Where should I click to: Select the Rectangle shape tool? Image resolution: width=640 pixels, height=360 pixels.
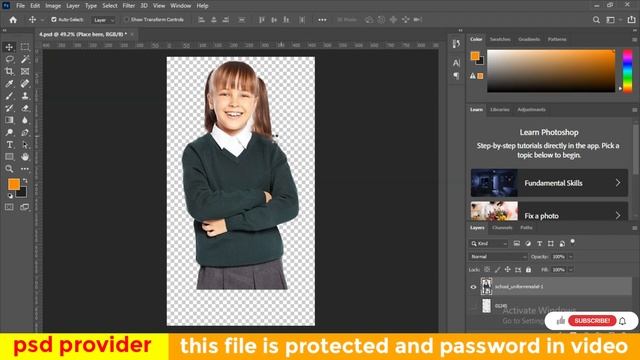[x=9, y=157]
